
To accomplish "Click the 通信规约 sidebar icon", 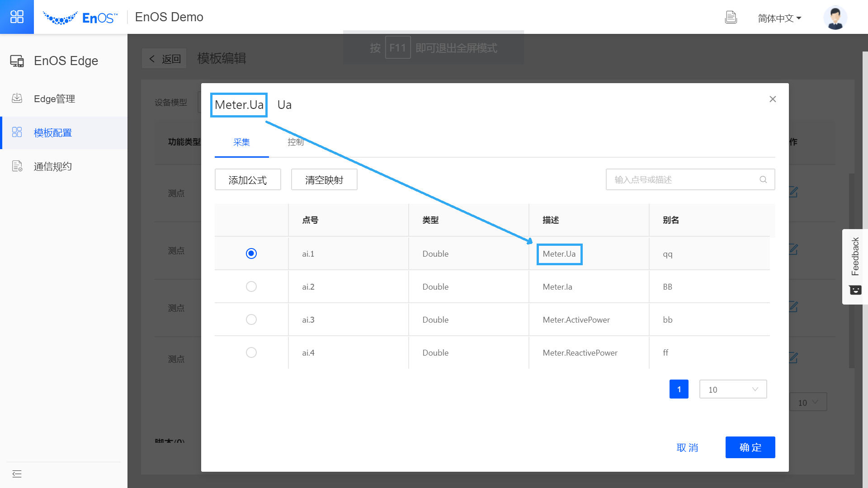I will click(x=17, y=166).
